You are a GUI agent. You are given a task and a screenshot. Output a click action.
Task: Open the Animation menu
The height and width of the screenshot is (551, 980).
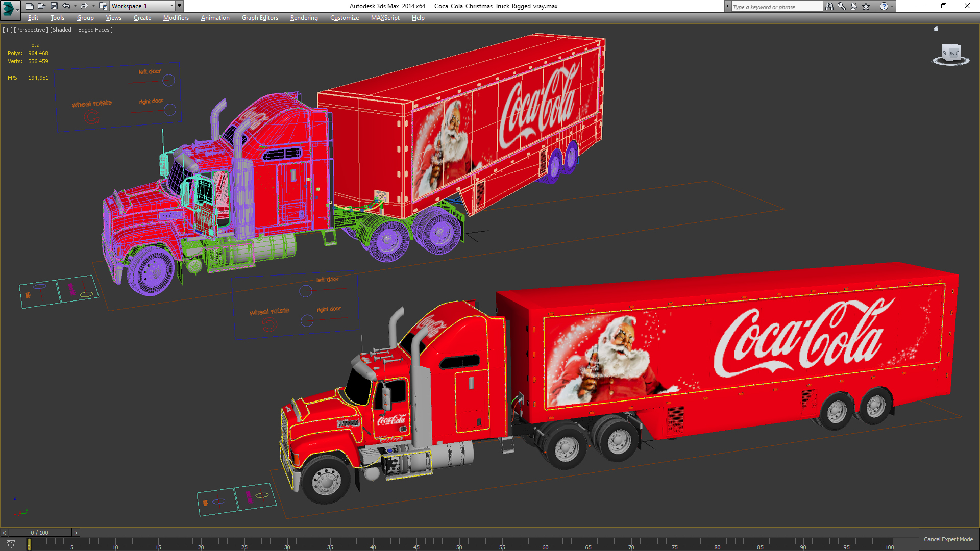pyautogui.click(x=215, y=18)
